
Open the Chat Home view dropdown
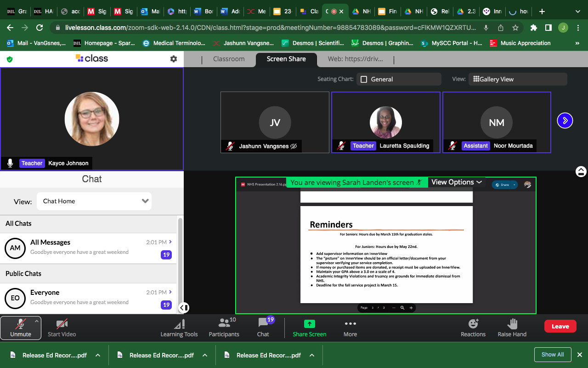(94, 201)
